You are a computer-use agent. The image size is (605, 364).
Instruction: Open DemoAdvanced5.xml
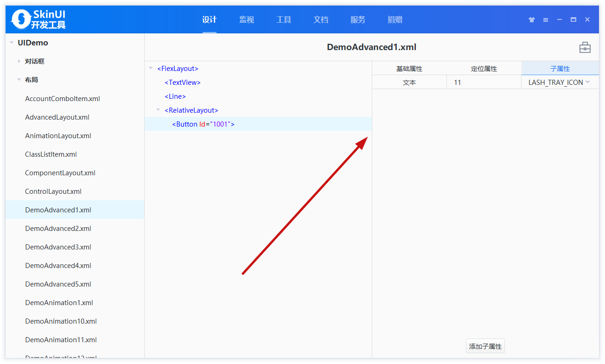(x=58, y=284)
